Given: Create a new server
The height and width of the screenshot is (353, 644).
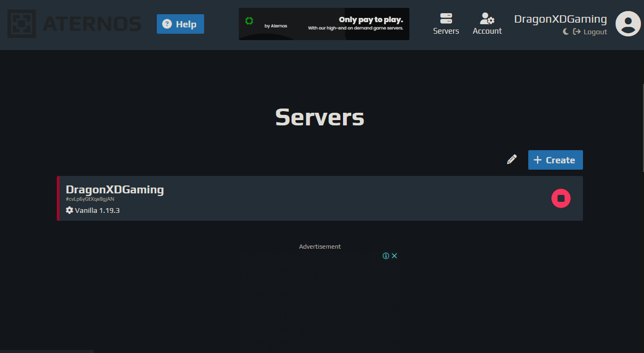Looking at the screenshot, I should (x=555, y=160).
